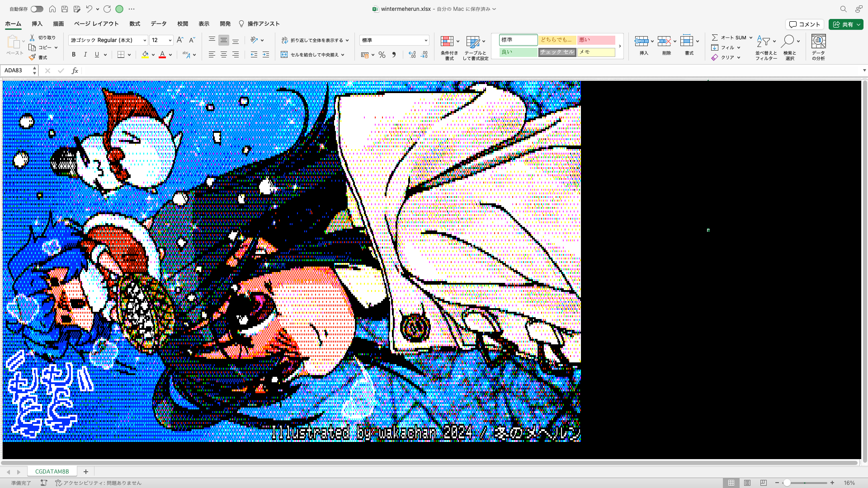Click the 操作アシスト search helper
The height and width of the screenshot is (488, 868).
coord(259,24)
